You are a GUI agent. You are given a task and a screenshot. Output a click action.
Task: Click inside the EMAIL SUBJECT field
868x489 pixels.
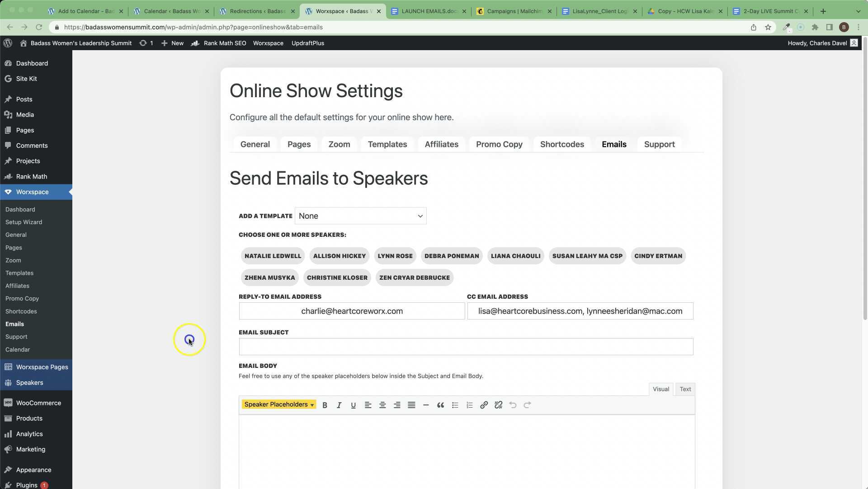click(x=466, y=346)
